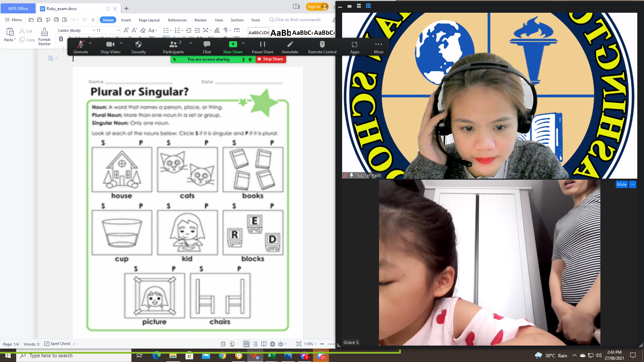Click Stop Share button
644x362 pixels.
271,59
